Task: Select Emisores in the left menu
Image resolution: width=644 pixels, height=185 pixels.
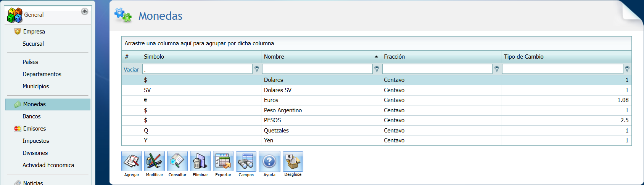Action: click(34, 129)
